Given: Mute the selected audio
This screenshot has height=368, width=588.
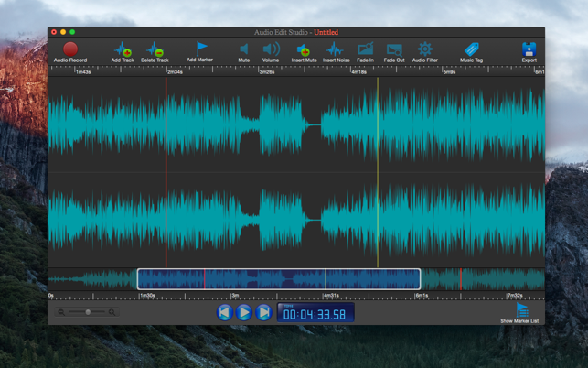Looking at the screenshot, I should coord(244,49).
